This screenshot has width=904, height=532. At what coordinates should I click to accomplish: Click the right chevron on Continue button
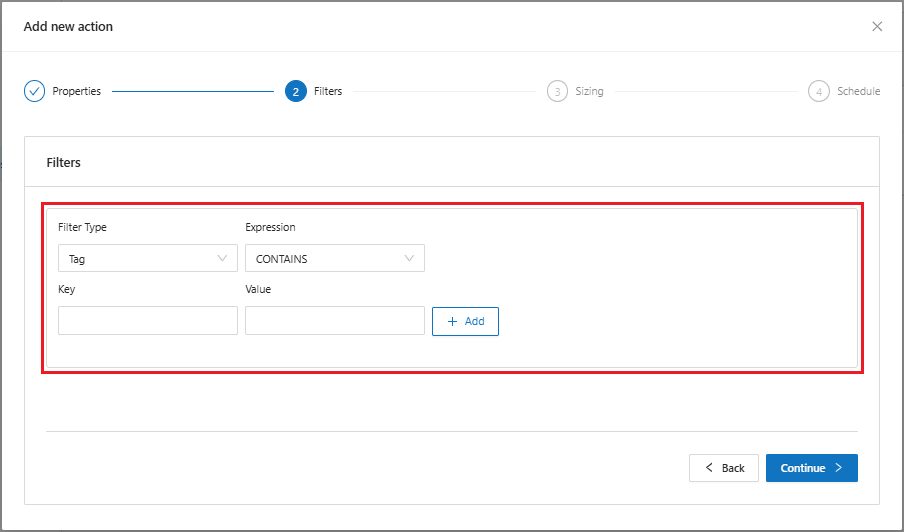838,468
